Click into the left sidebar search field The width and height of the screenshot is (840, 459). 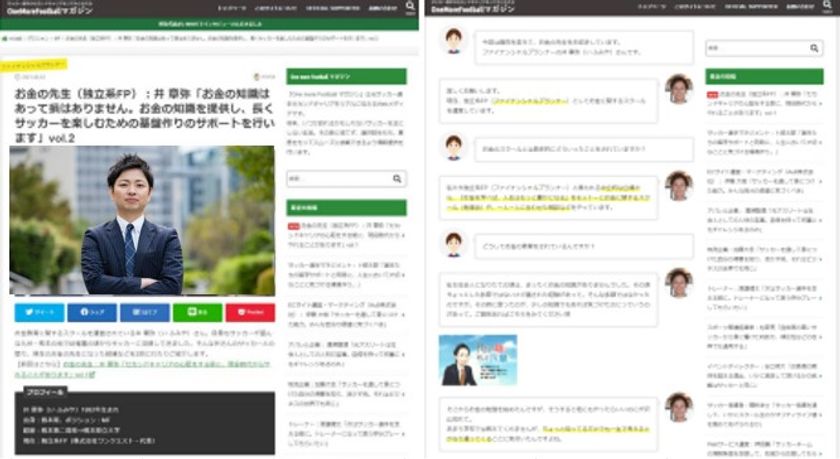[x=337, y=179]
